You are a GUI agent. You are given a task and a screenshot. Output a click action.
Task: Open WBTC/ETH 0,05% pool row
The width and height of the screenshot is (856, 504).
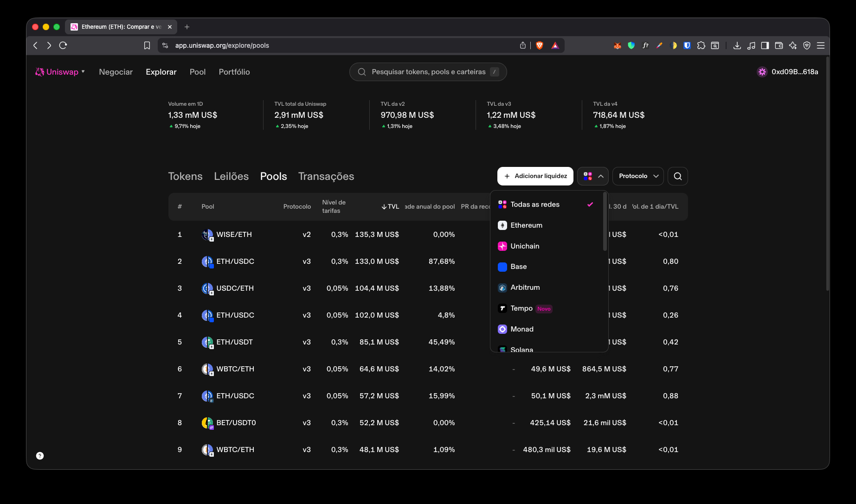coord(428,369)
